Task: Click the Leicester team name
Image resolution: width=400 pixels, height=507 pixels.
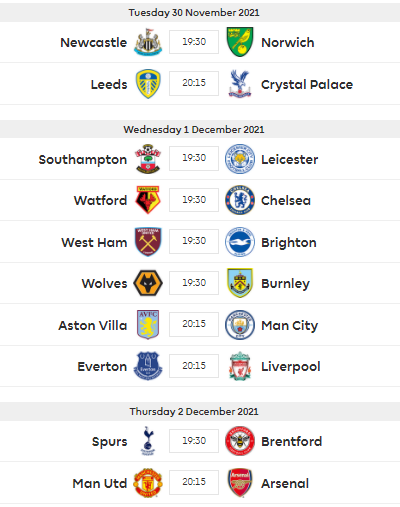Action: coord(289,159)
